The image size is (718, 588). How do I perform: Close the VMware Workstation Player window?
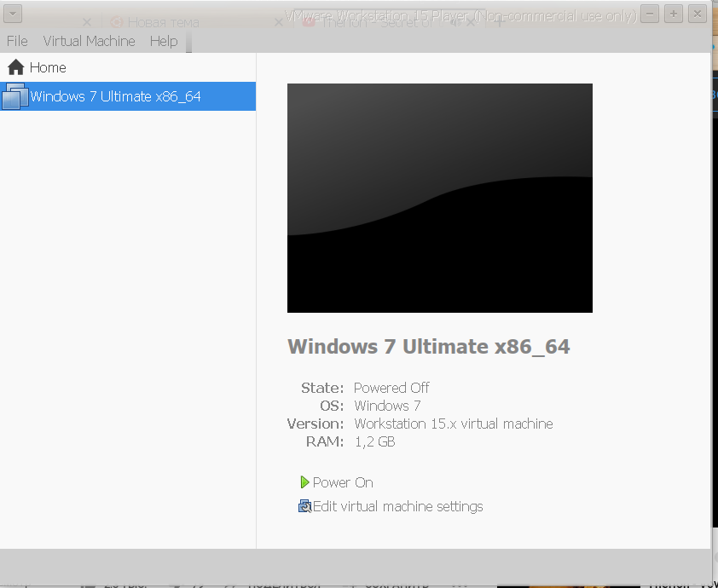pyautogui.click(x=698, y=14)
